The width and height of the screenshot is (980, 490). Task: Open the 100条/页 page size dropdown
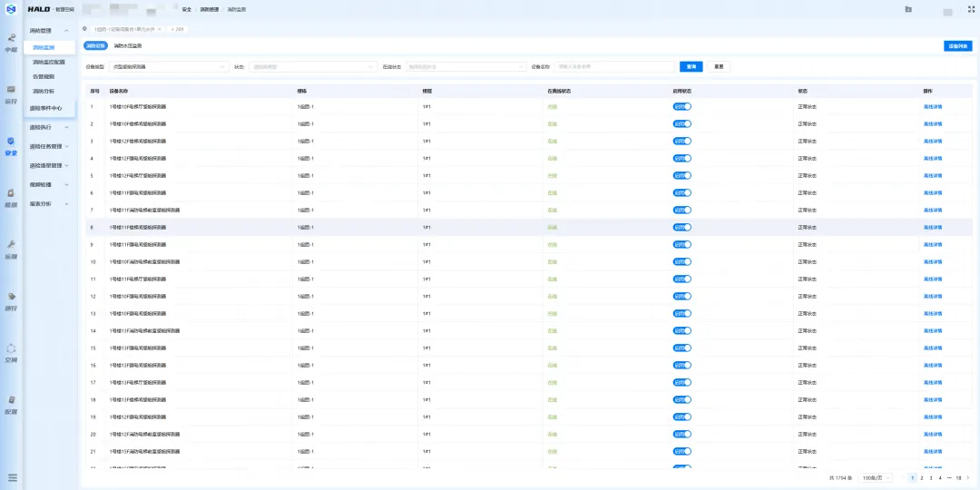click(x=876, y=477)
